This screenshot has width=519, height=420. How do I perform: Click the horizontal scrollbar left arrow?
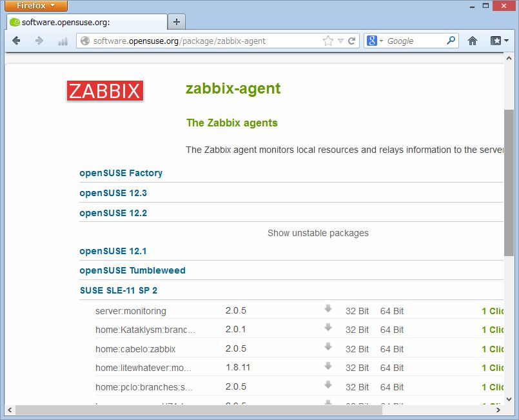click(x=10, y=410)
